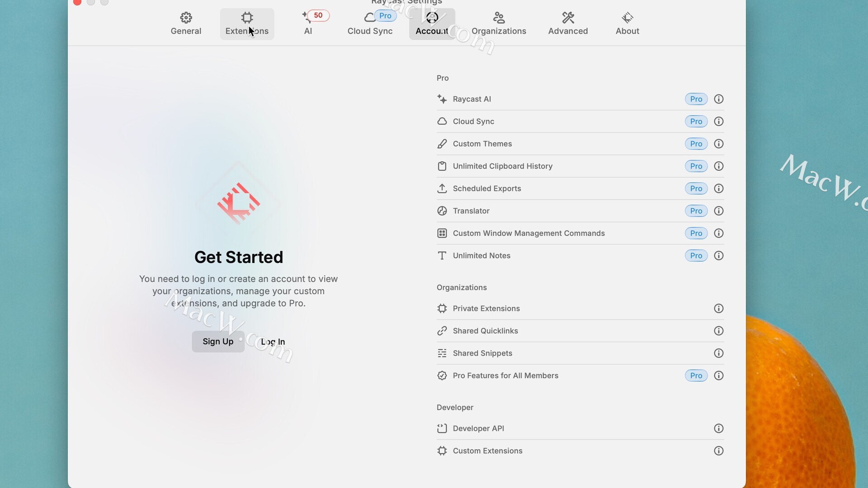
Task: Click the Raycast logo above Get Started
Action: click(x=238, y=203)
